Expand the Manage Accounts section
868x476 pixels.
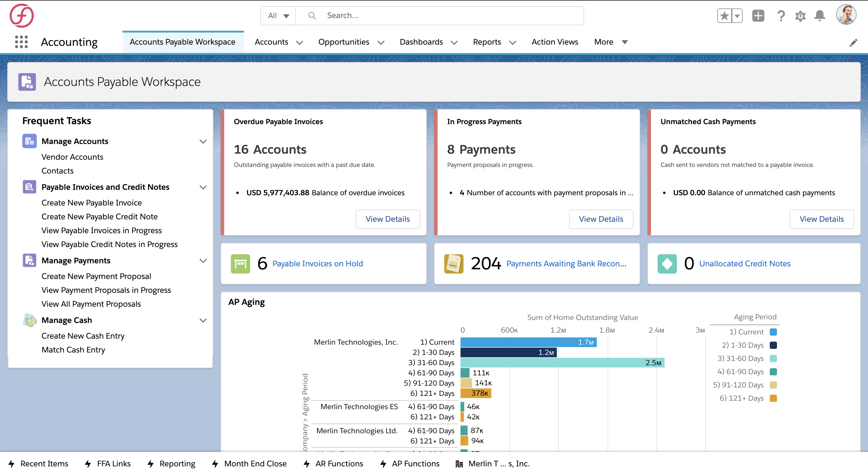click(203, 141)
